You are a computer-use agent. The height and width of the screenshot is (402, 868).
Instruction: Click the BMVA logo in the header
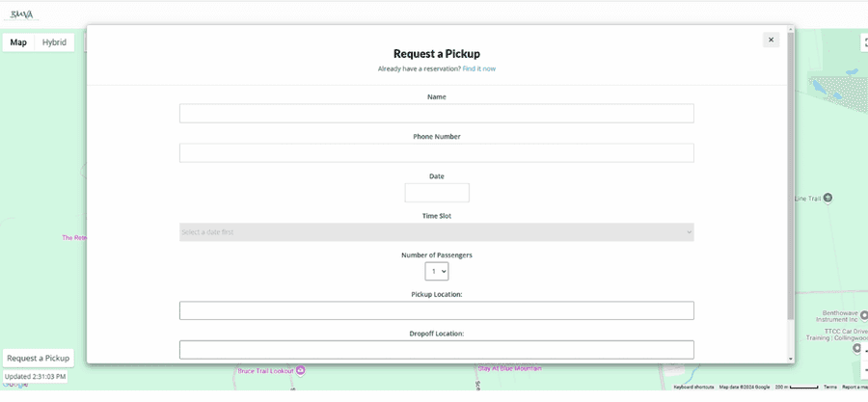(x=21, y=14)
